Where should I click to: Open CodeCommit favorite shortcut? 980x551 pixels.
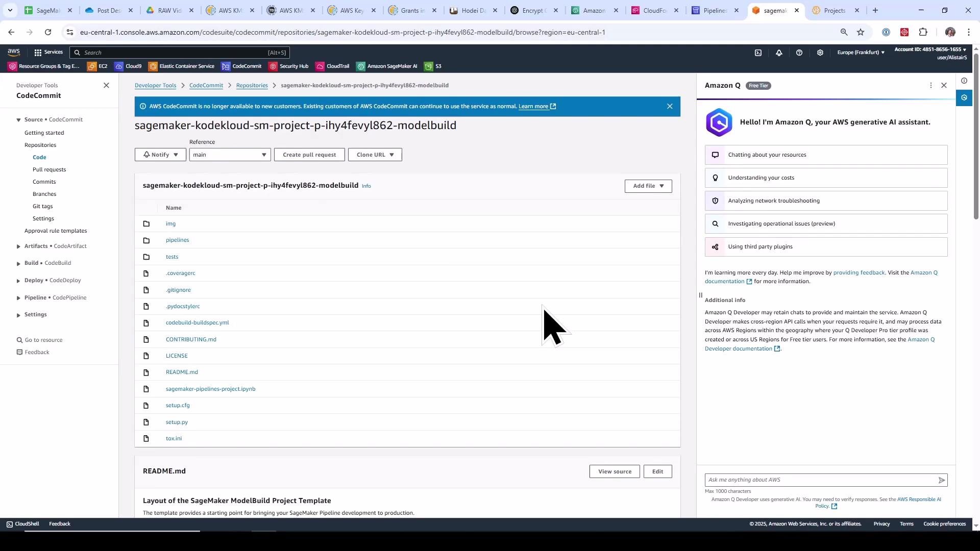coord(241,66)
